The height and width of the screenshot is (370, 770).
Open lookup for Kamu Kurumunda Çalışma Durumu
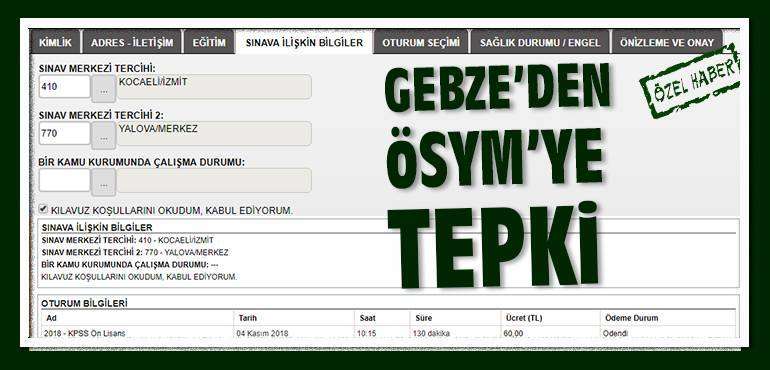pos(104,182)
